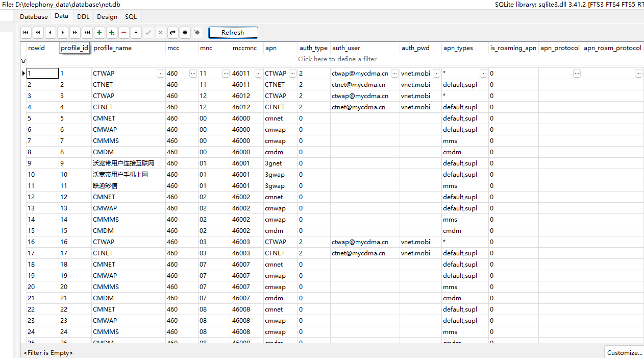Click the auth_type column header
This screenshot has height=358, width=644.
(x=314, y=48)
